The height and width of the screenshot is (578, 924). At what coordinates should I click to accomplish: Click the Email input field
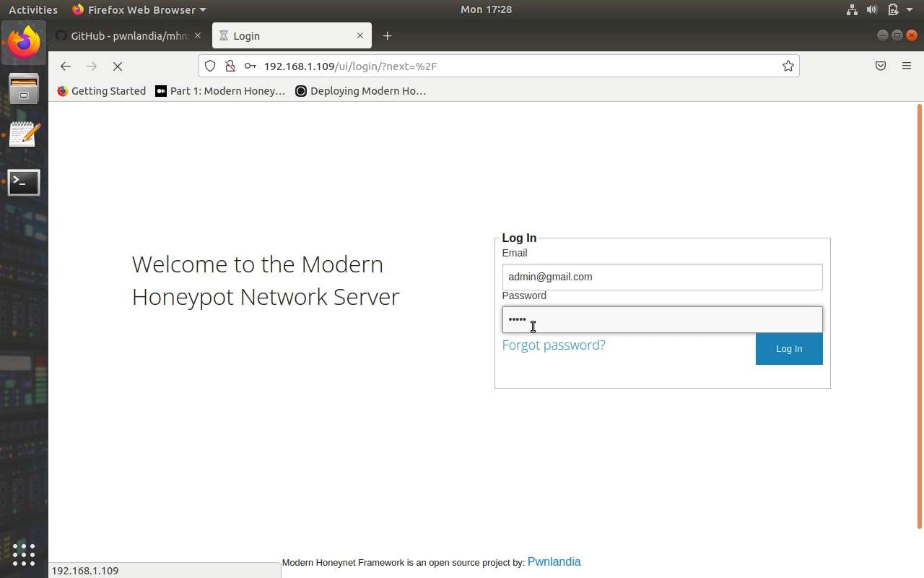[x=662, y=277]
